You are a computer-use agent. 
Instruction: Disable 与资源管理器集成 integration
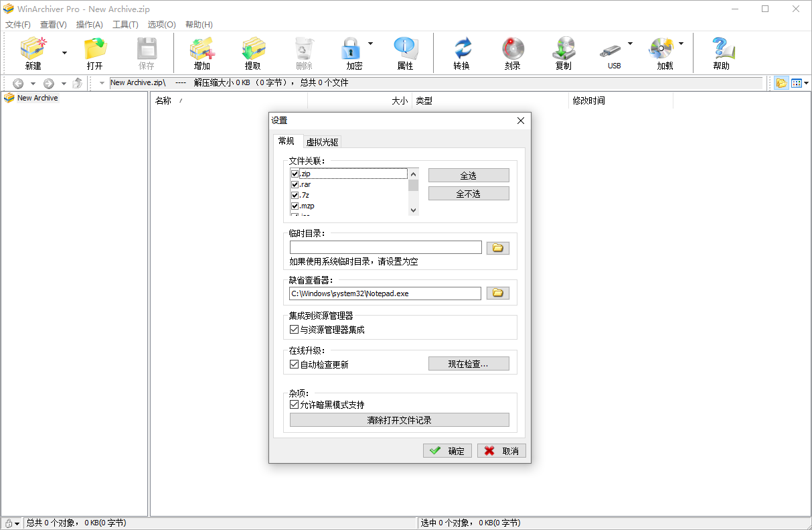point(294,328)
